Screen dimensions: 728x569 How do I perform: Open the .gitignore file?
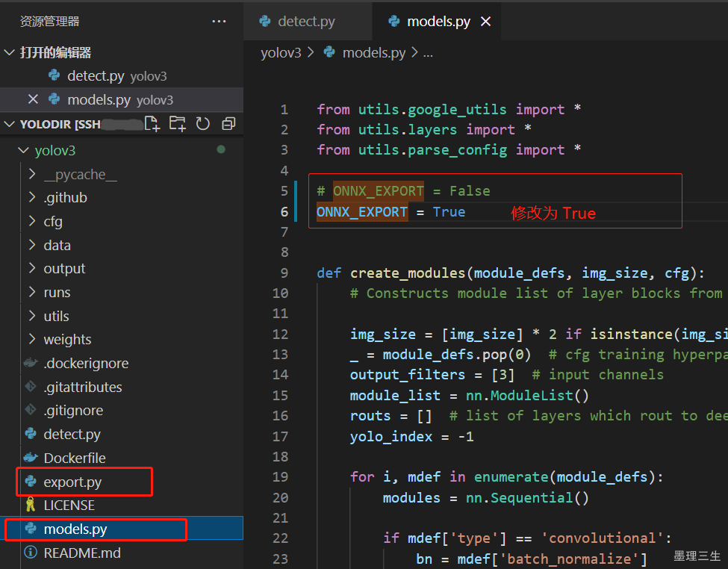[x=73, y=411]
